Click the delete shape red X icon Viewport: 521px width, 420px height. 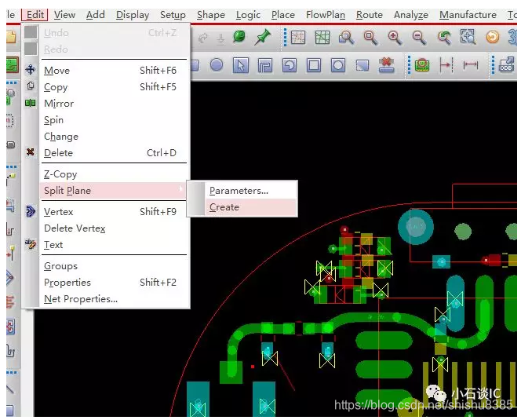click(x=387, y=65)
